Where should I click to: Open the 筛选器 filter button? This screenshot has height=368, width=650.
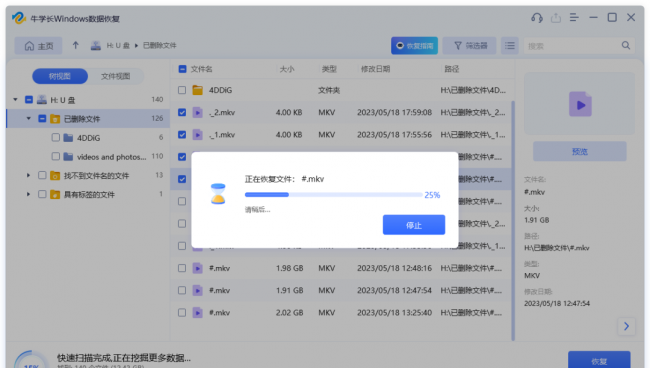[x=469, y=46]
